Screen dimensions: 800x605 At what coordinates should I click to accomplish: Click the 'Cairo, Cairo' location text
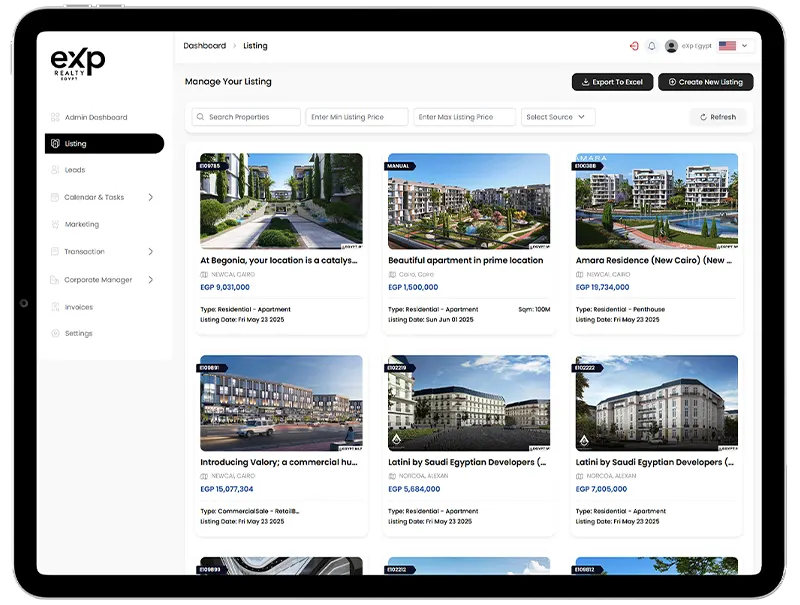416,274
